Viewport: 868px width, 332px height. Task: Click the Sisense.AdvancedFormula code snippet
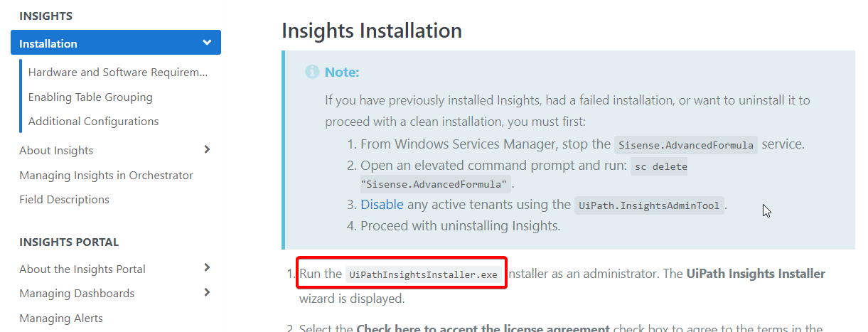[x=685, y=144]
